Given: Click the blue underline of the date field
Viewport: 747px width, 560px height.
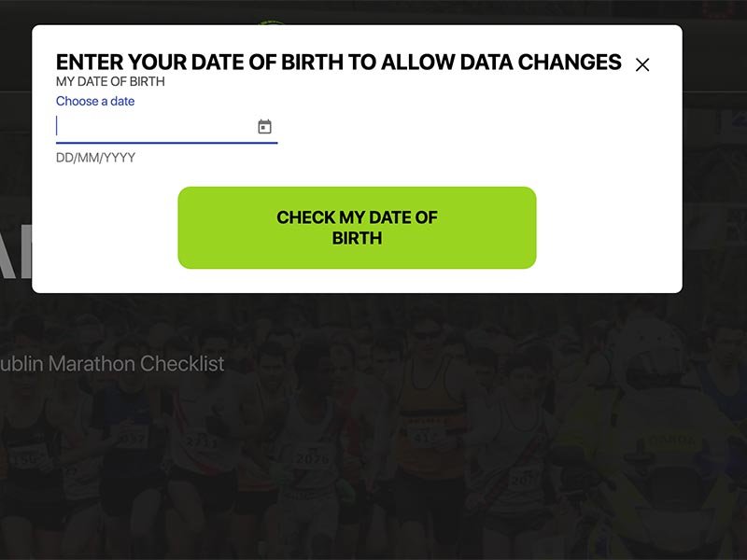Looking at the screenshot, I should (x=166, y=143).
